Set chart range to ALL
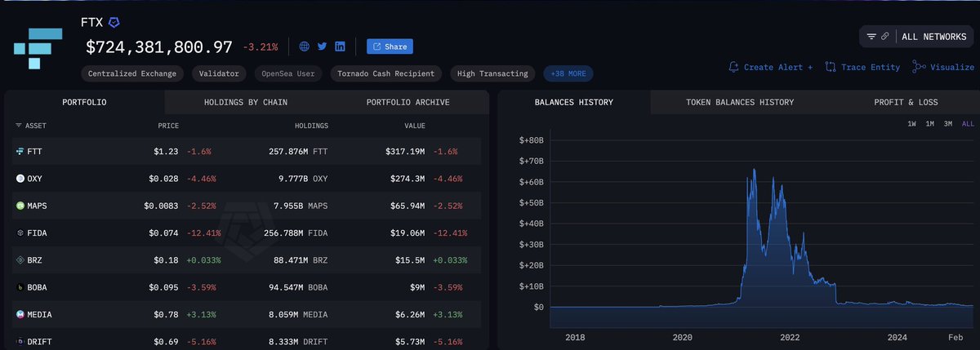This screenshot has width=980, height=350. 968,124
